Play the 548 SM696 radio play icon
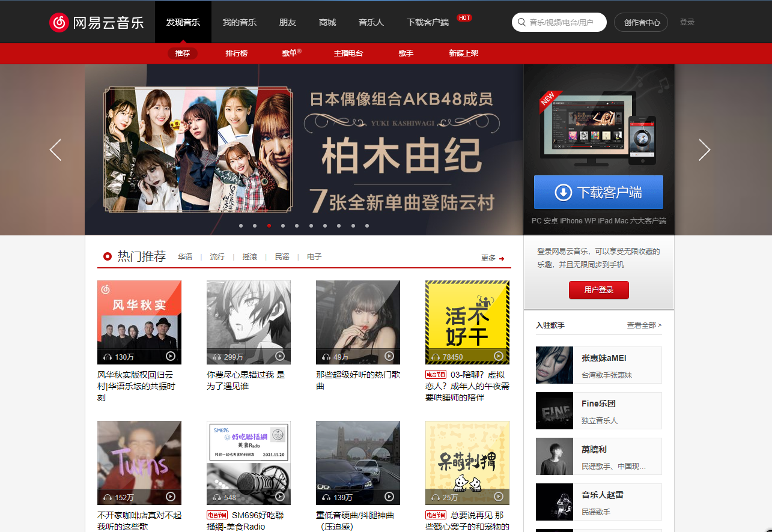This screenshot has width=772, height=532. pyautogui.click(x=280, y=497)
